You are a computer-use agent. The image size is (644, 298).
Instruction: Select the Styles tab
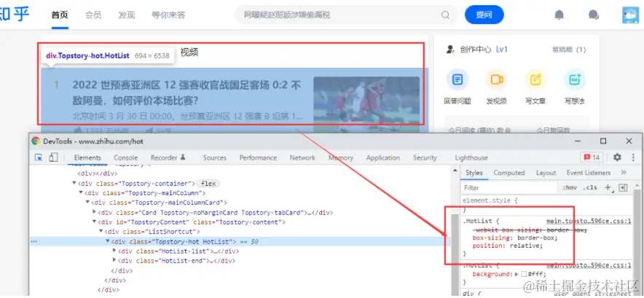coord(474,173)
